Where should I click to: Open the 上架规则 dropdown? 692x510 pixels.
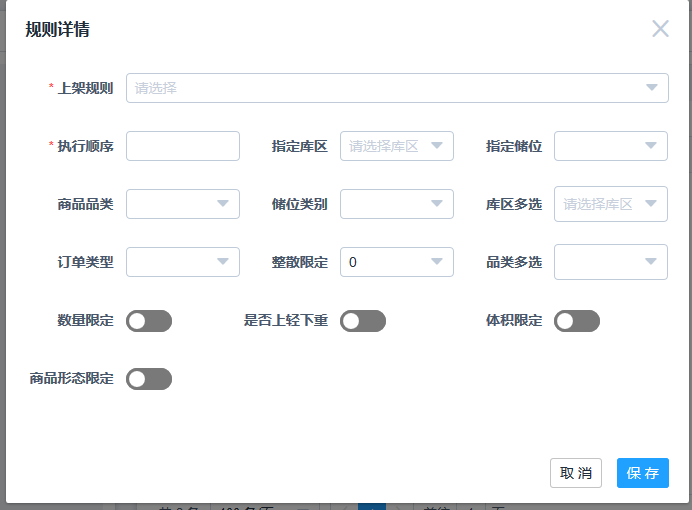(x=397, y=88)
